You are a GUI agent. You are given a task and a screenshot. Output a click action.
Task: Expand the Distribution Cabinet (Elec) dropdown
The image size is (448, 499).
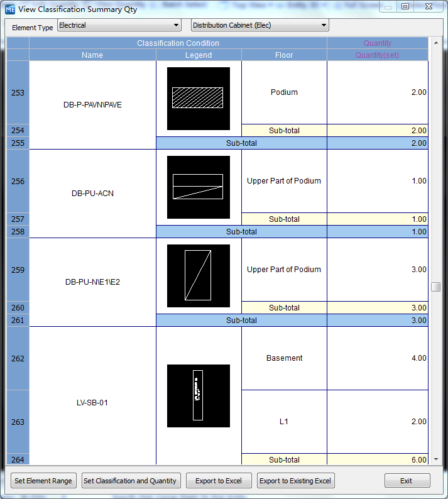260,26
